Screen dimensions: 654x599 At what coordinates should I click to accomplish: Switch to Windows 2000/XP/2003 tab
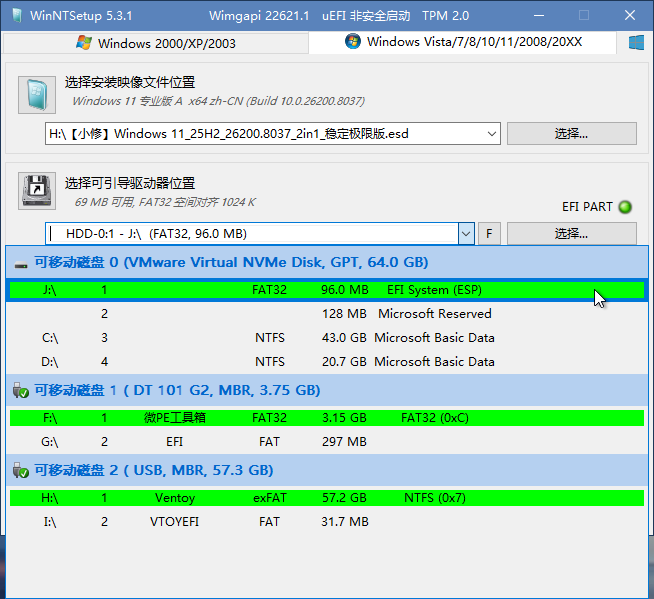click(156, 43)
